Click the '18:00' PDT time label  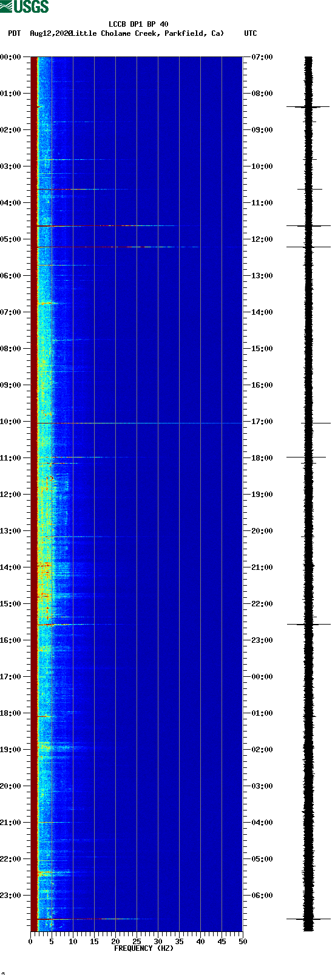11,713
